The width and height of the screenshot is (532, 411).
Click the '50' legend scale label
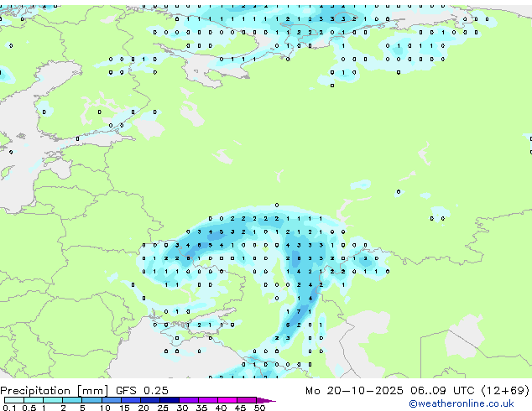click(259, 408)
